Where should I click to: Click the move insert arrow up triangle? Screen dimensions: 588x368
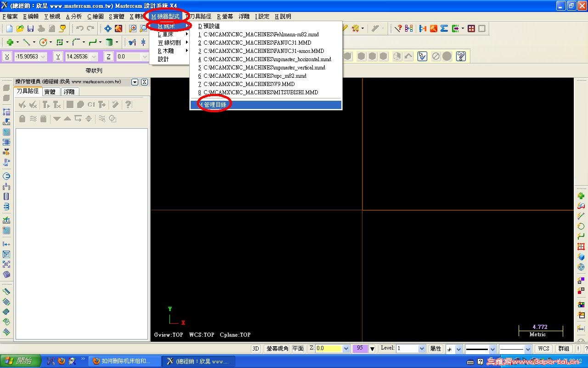click(x=68, y=119)
